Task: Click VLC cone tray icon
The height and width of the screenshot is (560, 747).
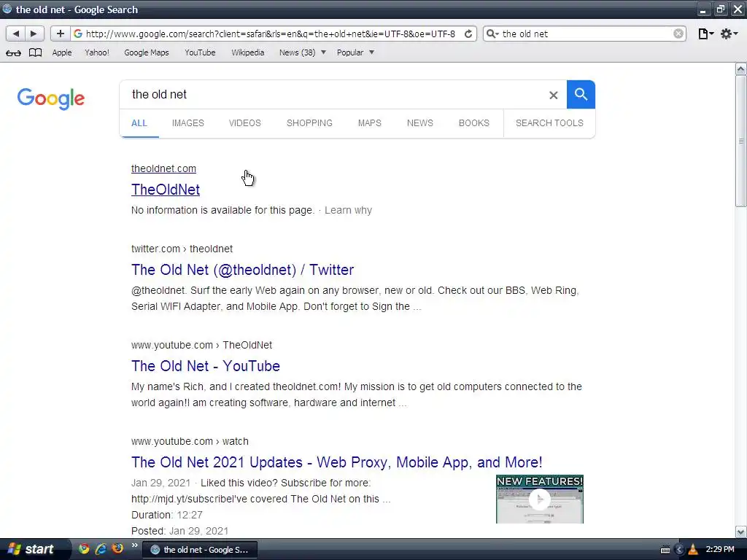Action: click(693, 550)
